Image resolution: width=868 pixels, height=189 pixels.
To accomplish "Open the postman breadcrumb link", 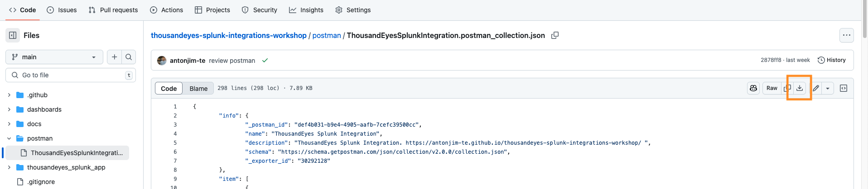I will (x=327, y=35).
